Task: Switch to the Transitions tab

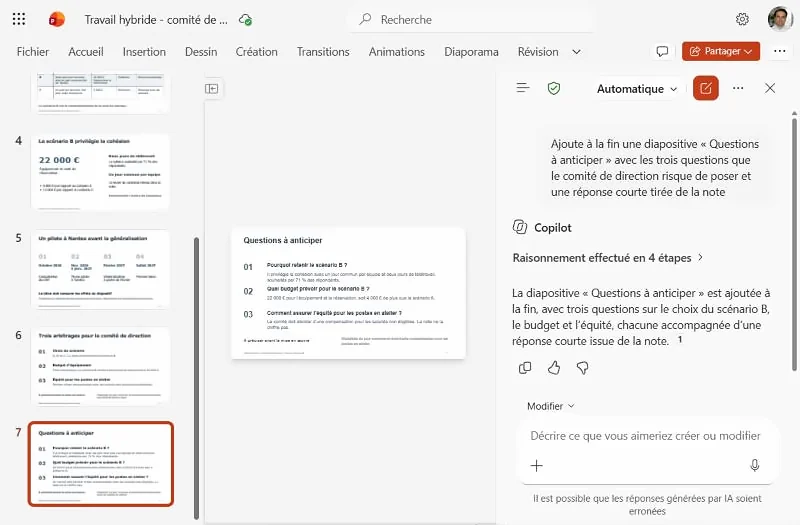Action: pyautogui.click(x=323, y=52)
